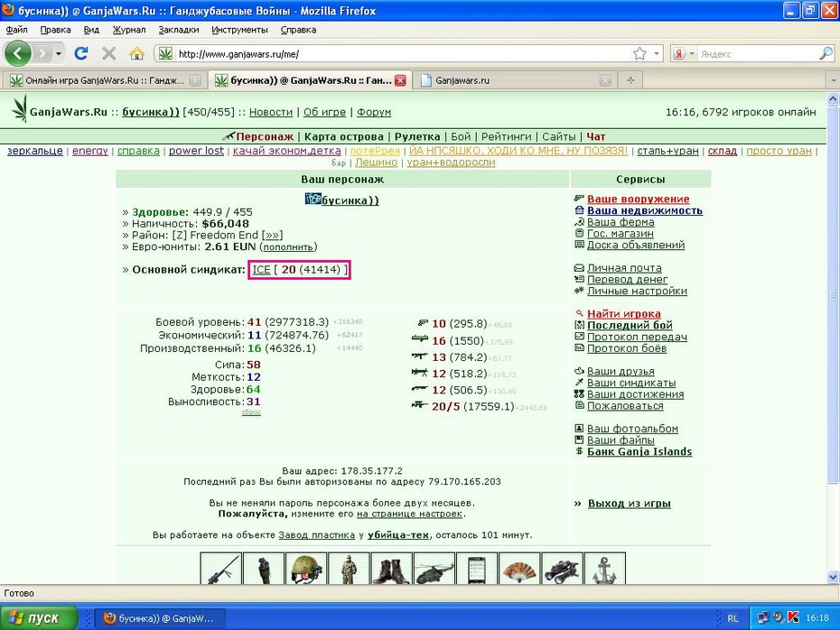The width and height of the screenshot is (840, 630).
Task: Open Ваша недвижимость link
Action: [x=645, y=210]
